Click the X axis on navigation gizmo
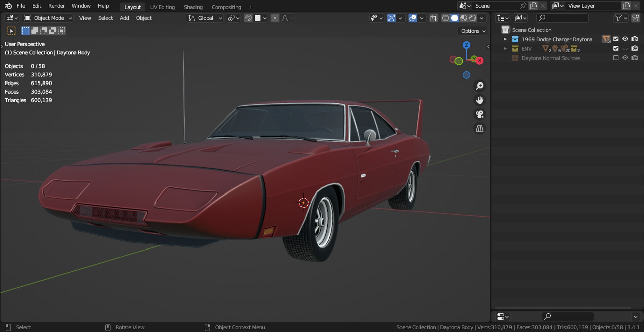 (480, 61)
